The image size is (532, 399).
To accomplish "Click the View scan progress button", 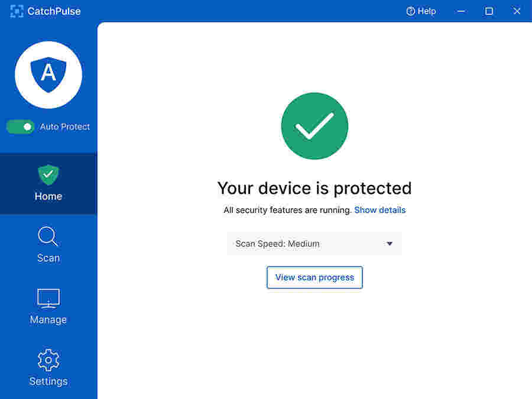I will (x=314, y=277).
